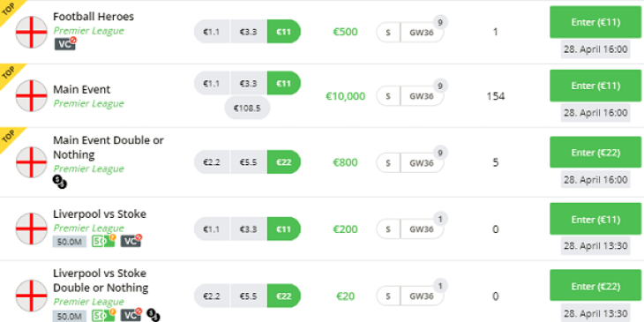Click the coins icon in the last contest row
Screen dimensions: 644x322
pos(154,316)
